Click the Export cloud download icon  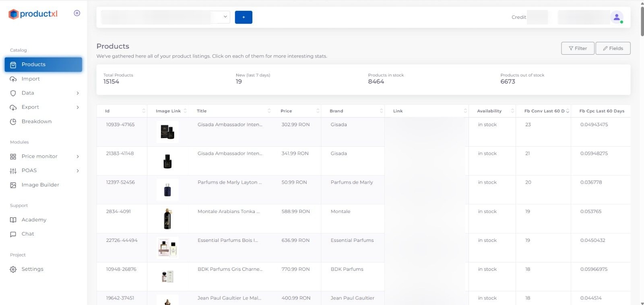point(13,107)
